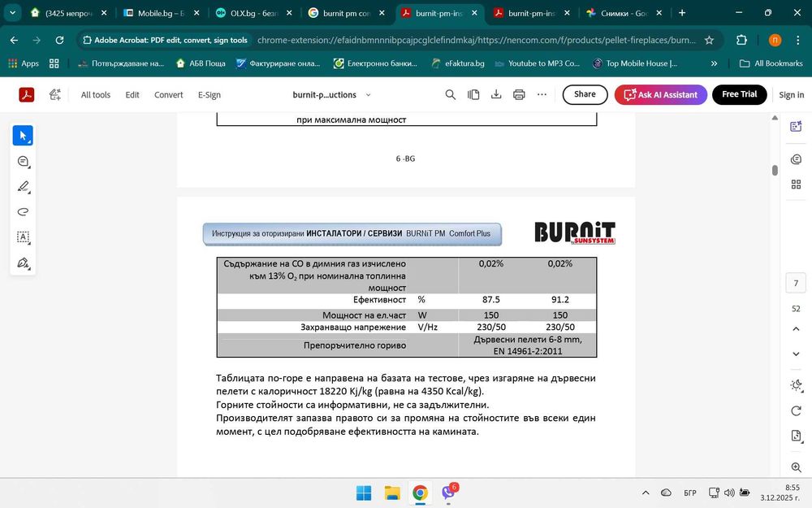Image resolution: width=812 pixels, height=508 pixels.
Task: Click the current page number 7 field
Action: [x=796, y=283]
